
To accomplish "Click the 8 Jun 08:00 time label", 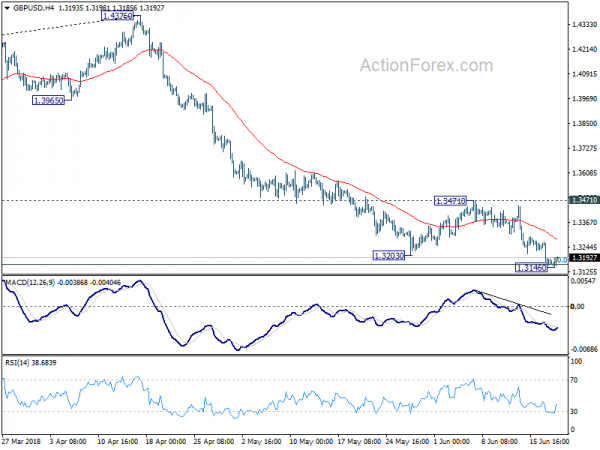I will 499,441.
